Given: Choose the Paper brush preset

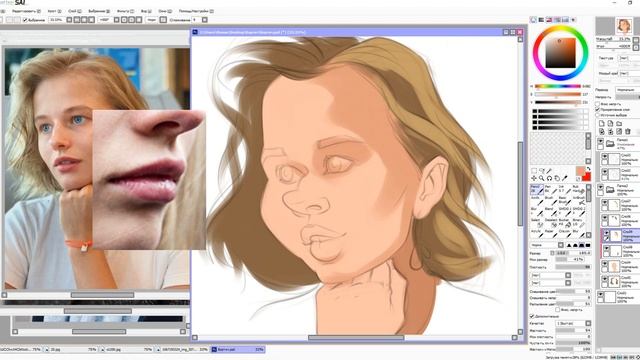Looking at the screenshot, I should (x=551, y=234).
